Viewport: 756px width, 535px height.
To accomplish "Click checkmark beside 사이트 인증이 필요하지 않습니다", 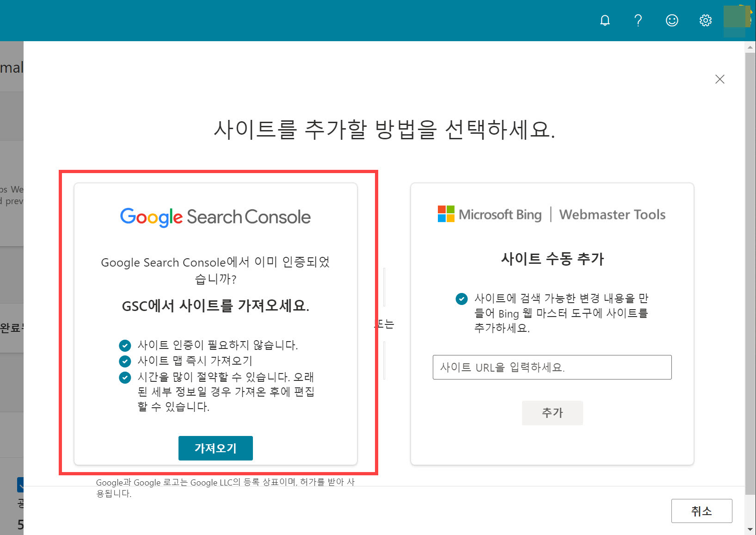I will pyautogui.click(x=125, y=345).
